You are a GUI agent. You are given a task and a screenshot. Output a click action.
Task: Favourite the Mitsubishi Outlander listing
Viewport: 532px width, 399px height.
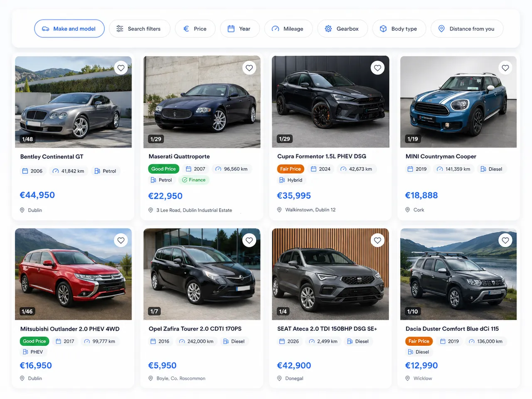pyautogui.click(x=121, y=240)
